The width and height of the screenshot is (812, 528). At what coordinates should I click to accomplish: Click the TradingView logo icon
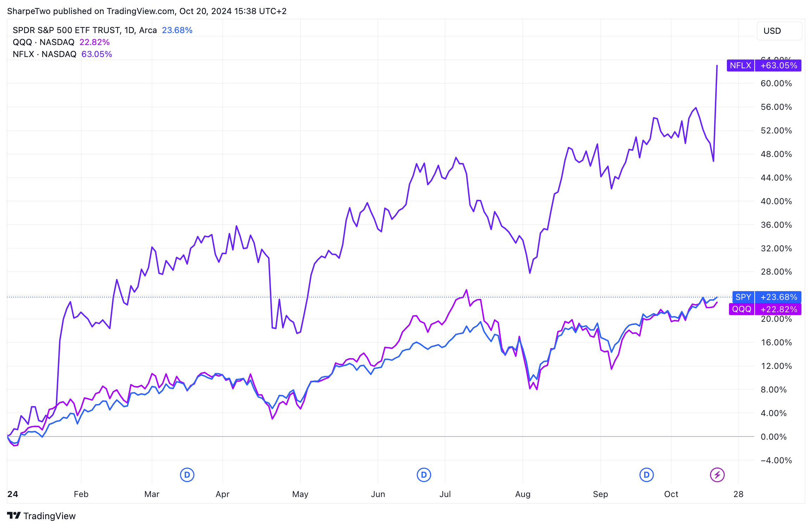(x=14, y=516)
